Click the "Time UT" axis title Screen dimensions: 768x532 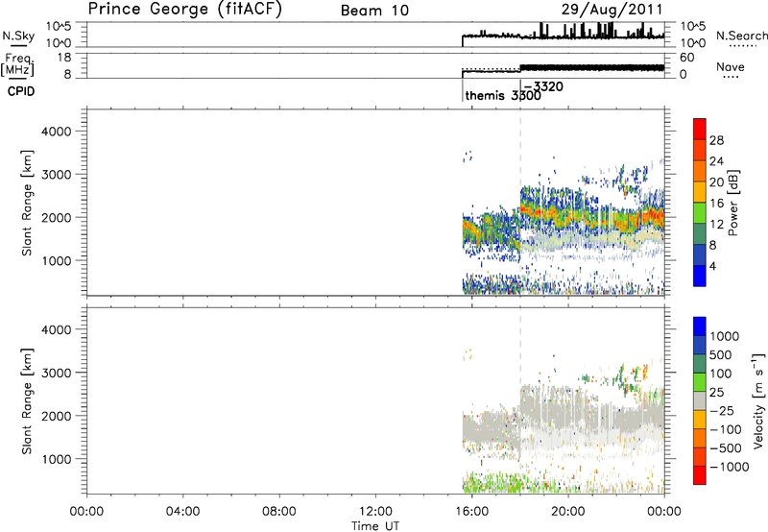[x=375, y=526]
